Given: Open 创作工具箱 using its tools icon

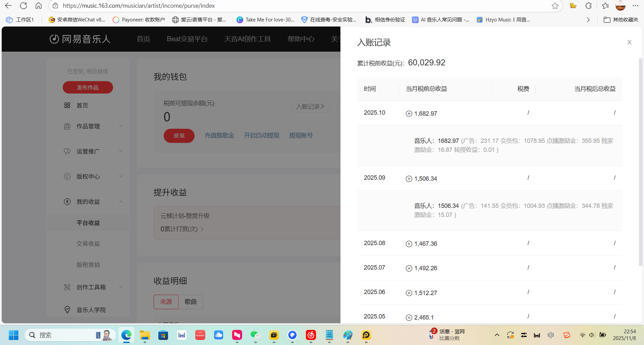Looking at the screenshot, I should pos(67,287).
